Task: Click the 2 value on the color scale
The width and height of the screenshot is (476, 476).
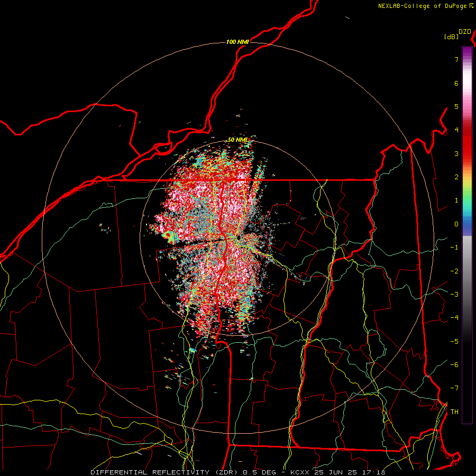Action: click(x=456, y=177)
